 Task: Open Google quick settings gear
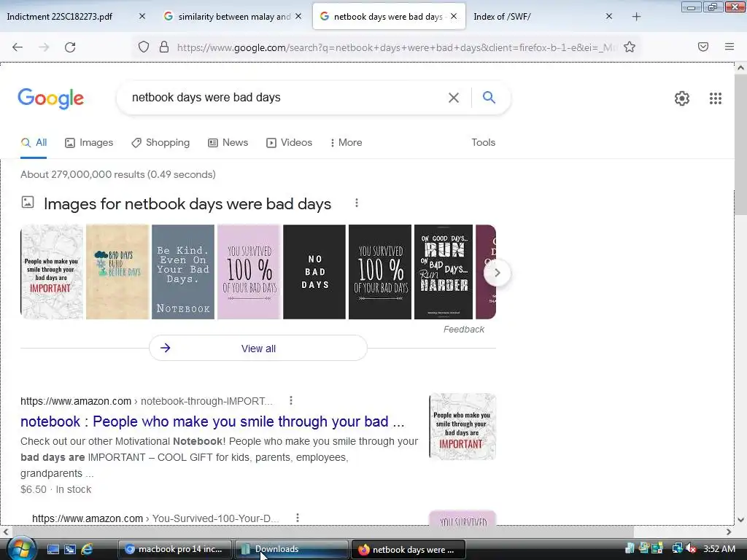[682, 98]
